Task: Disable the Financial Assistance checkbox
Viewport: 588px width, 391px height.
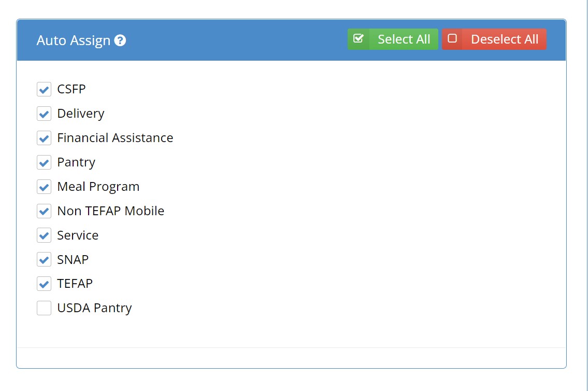Action: click(x=44, y=138)
